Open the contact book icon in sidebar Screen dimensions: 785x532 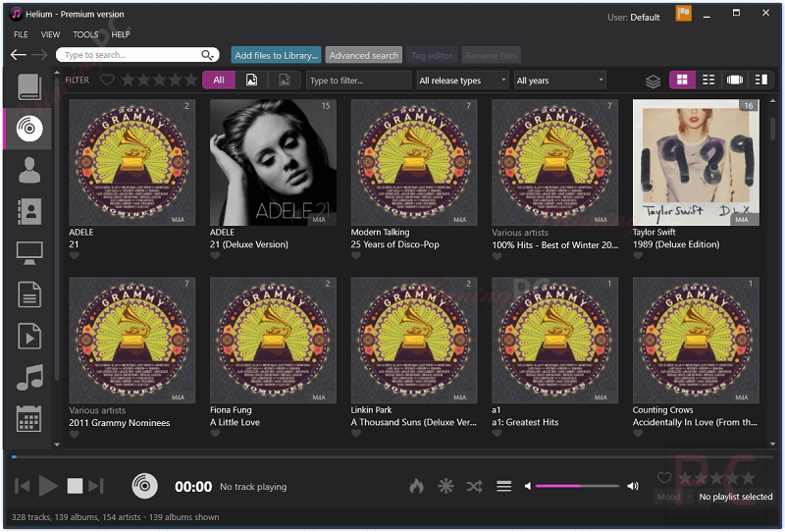(29, 211)
